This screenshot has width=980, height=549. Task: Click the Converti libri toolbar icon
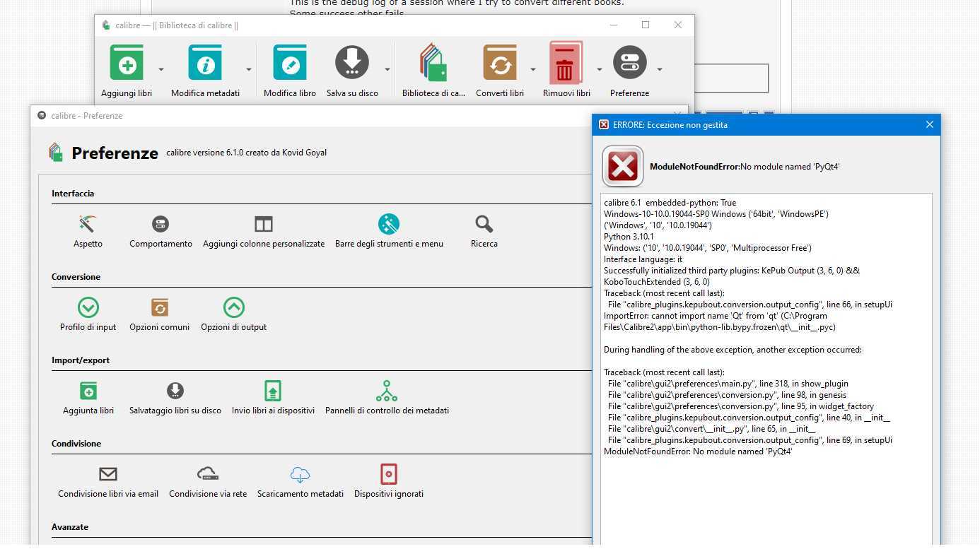(500, 63)
